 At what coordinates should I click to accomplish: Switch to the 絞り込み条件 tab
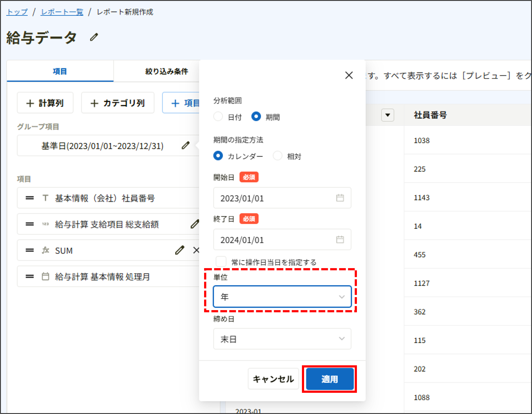166,71
